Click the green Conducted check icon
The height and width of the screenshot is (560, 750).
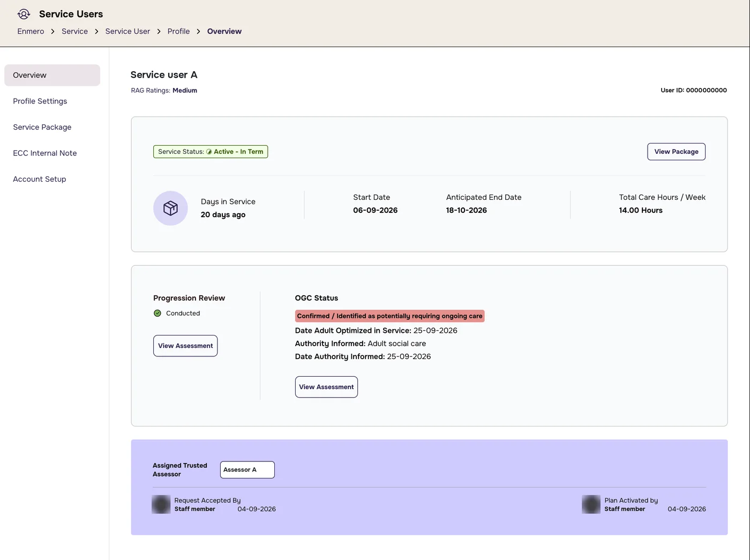tap(157, 313)
